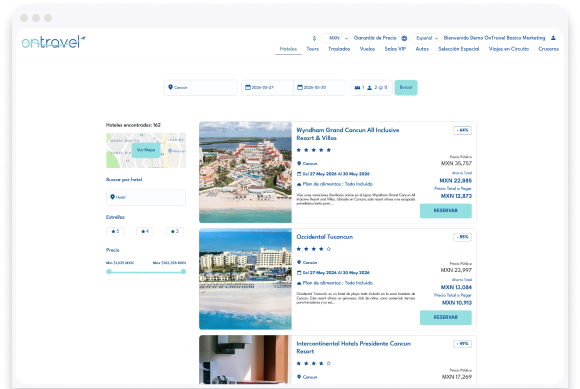Click maximum price slider handle
The width and height of the screenshot is (580, 389).
(183, 272)
